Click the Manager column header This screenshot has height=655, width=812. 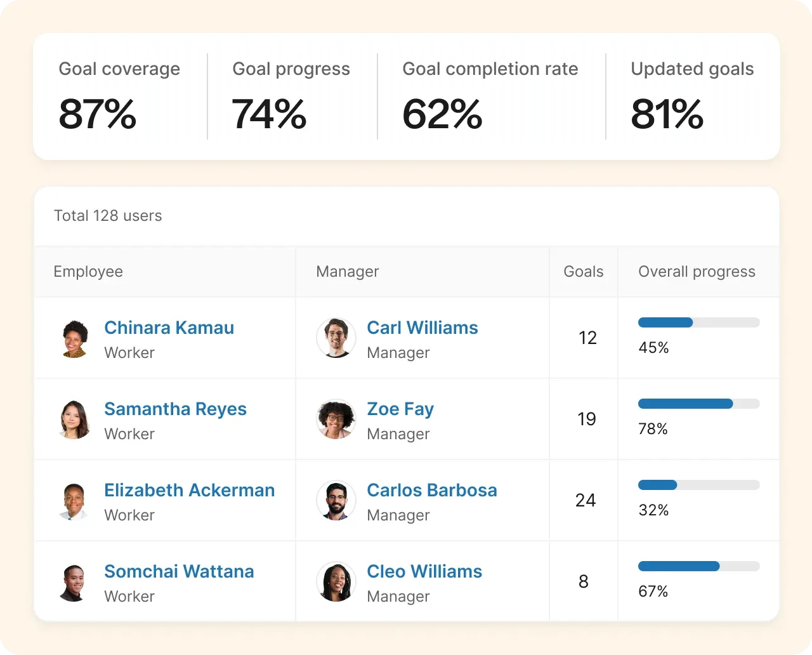click(x=348, y=272)
